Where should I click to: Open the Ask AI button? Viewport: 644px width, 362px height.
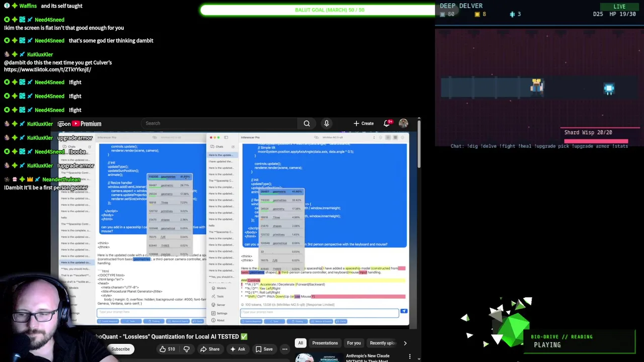[x=237, y=349]
